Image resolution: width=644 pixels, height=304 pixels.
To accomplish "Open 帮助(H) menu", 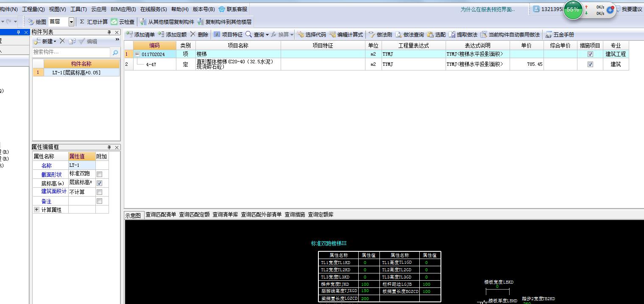I will point(180,9).
